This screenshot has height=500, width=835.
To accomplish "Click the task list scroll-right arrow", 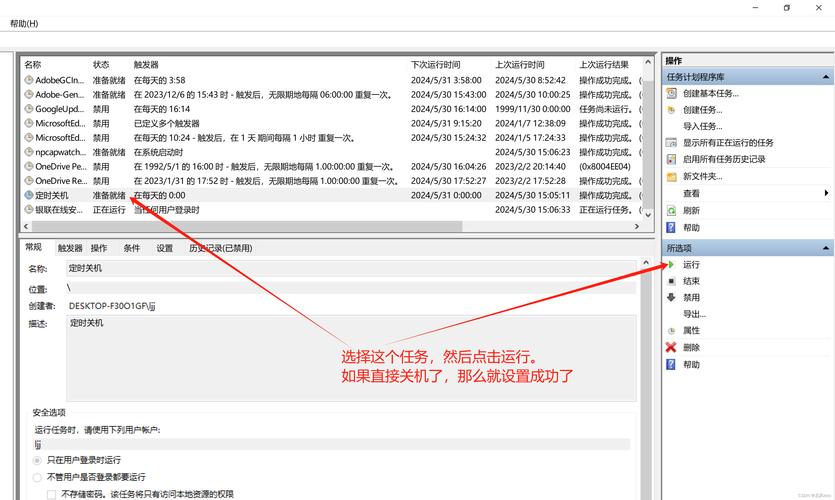I will point(636,226).
